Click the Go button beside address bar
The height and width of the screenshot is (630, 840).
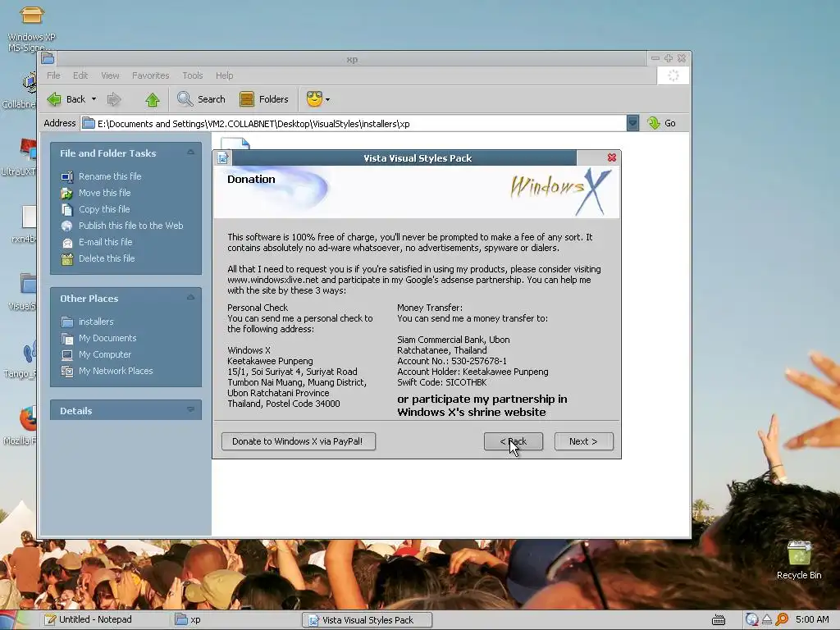[x=661, y=123]
